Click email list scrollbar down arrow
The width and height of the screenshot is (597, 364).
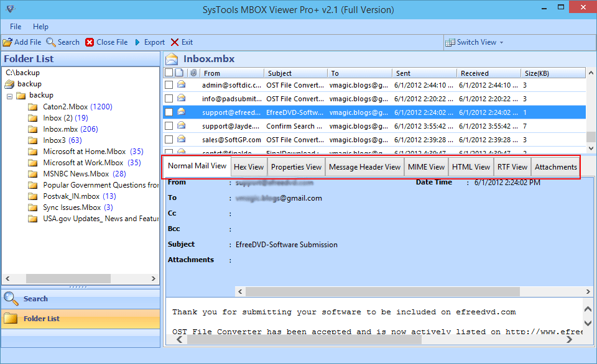pyautogui.click(x=591, y=148)
